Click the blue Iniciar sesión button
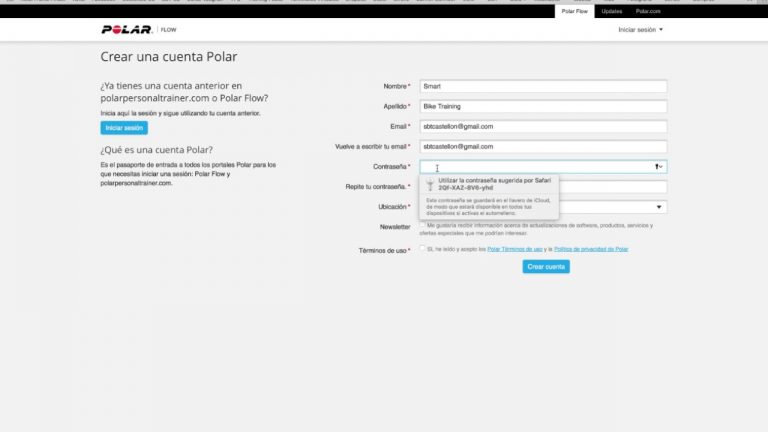 click(x=124, y=128)
